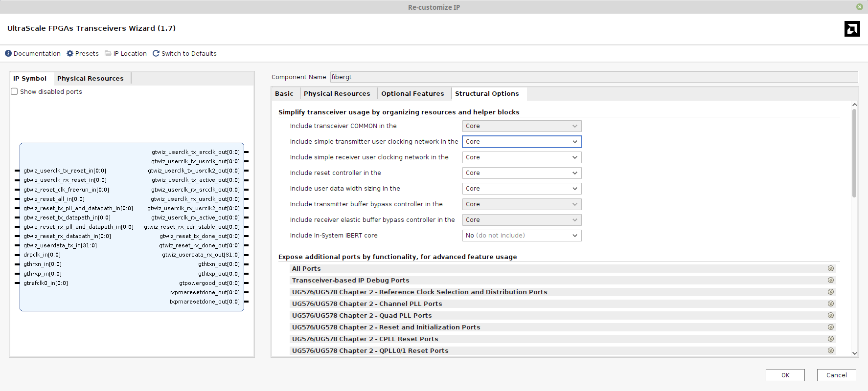
Task: Open the Documentation info icon
Action: (x=8, y=53)
